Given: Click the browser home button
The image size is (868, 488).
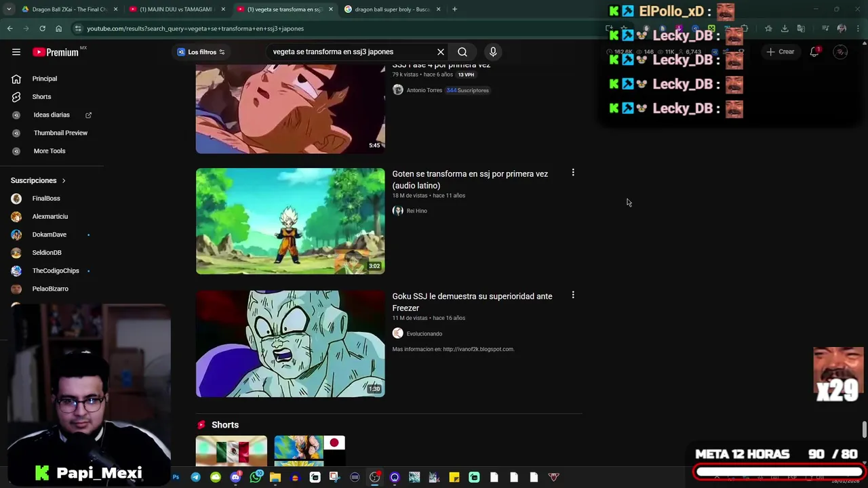Looking at the screenshot, I should click(x=58, y=28).
